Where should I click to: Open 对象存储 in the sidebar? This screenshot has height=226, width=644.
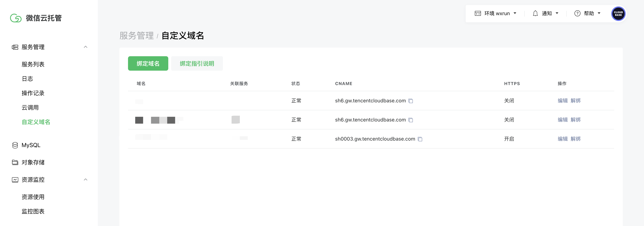click(33, 162)
